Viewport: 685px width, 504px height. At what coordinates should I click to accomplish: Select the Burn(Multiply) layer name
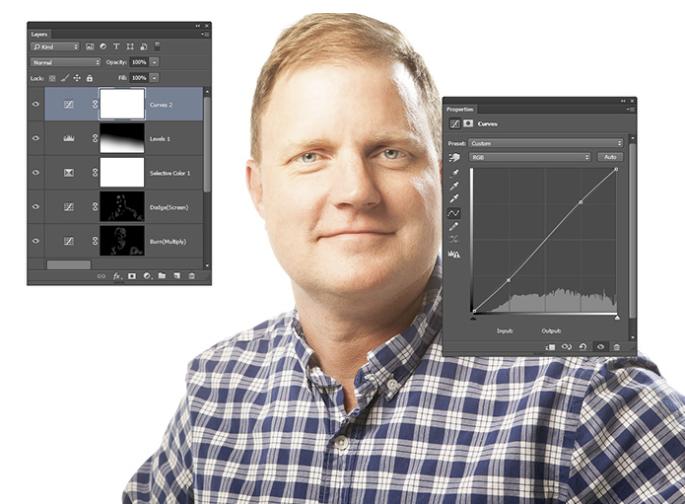[x=168, y=242]
